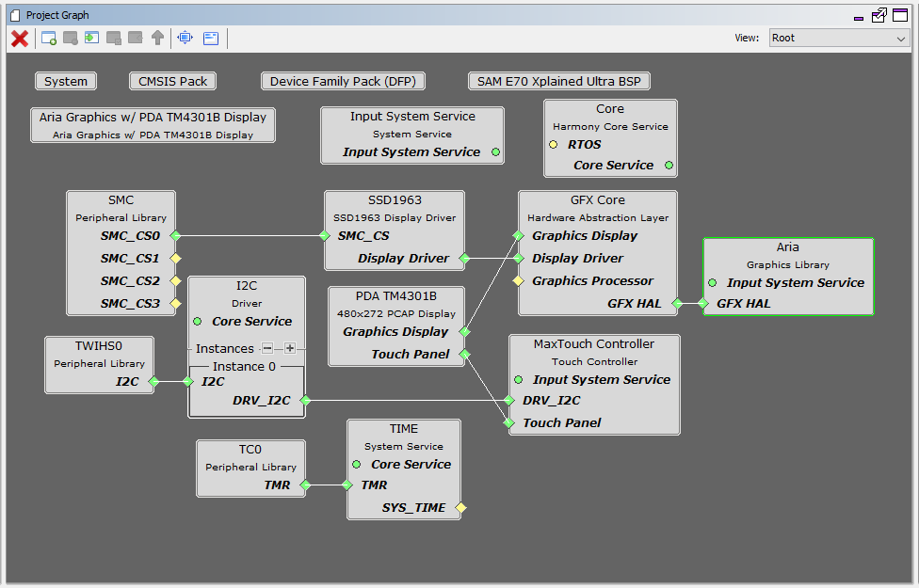Click the GFX HAL input diamond on Aria
919x588 pixels.
coord(703,303)
